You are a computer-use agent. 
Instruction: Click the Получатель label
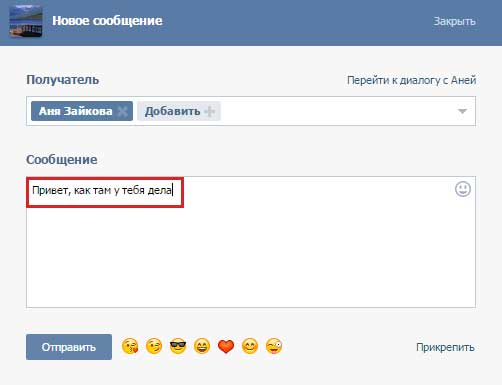pos(63,80)
